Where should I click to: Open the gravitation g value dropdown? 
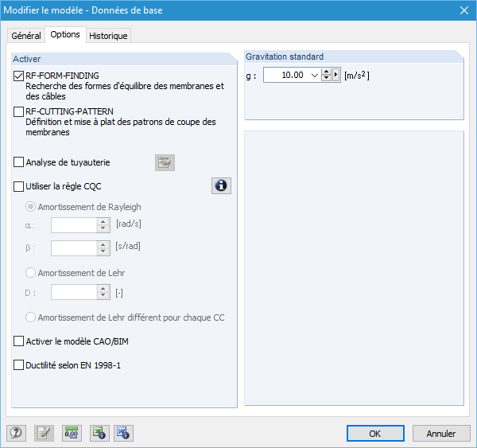point(315,76)
